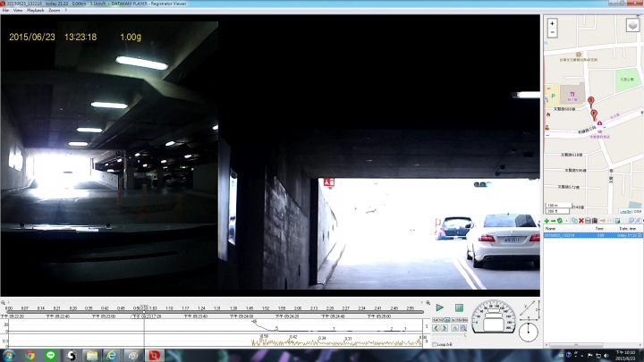The height and width of the screenshot is (362, 644).
Task: Enable the Loop A-B checkbox
Action: 435,344
